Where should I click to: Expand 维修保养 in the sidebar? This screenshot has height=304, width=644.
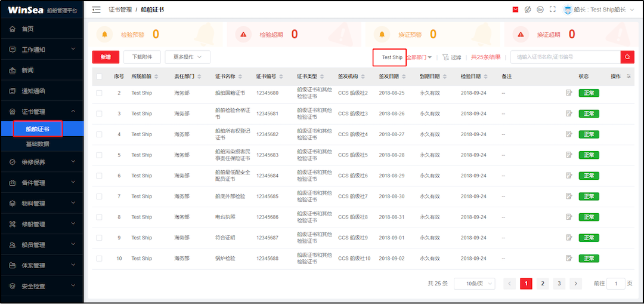pyautogui.click(x=42, y=162)
